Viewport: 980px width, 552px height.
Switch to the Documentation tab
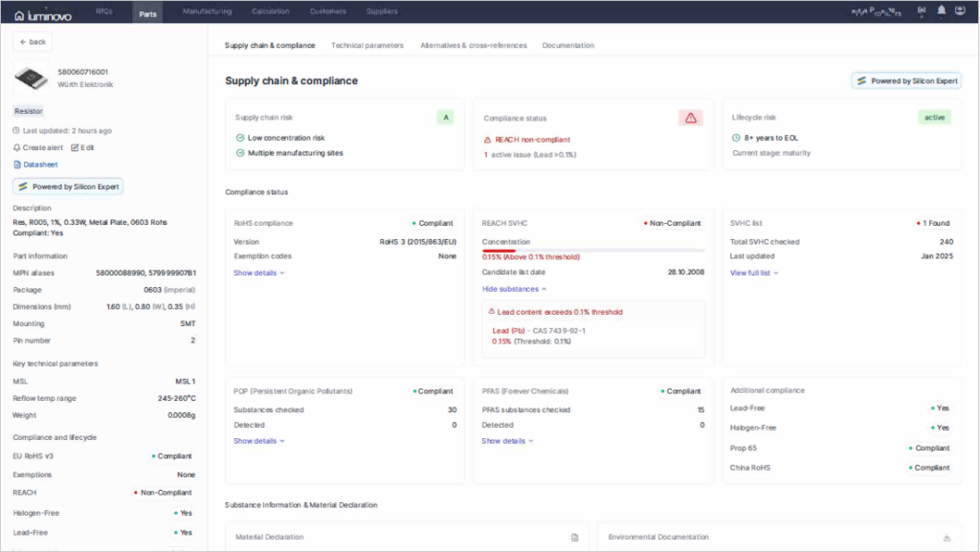coord(568,46)
